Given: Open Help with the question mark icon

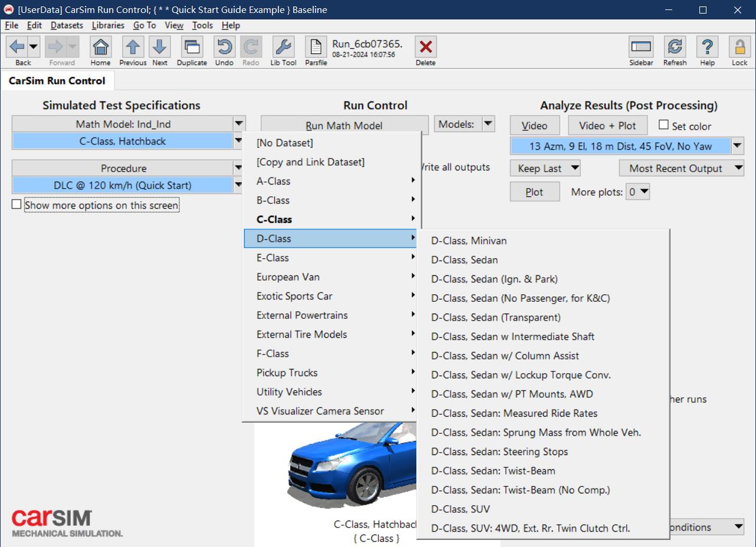Looking at the screenshot, I should (707, 47).
